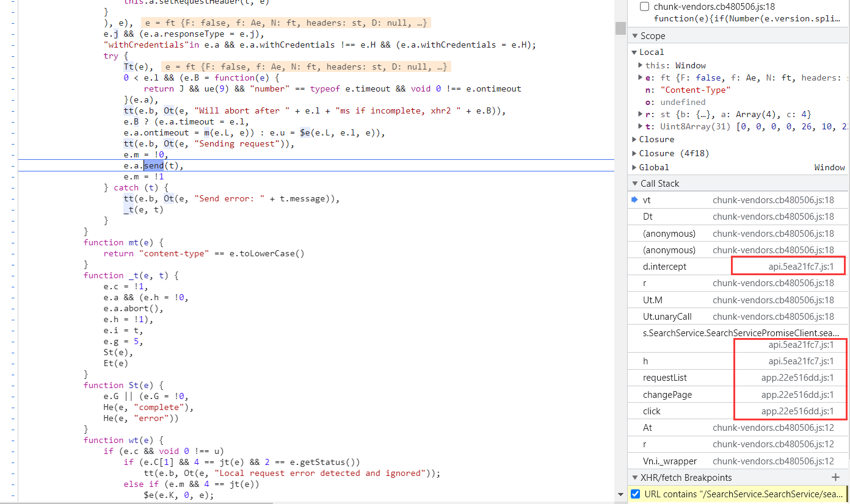Expand the 'r: st' scope variable

640,114
